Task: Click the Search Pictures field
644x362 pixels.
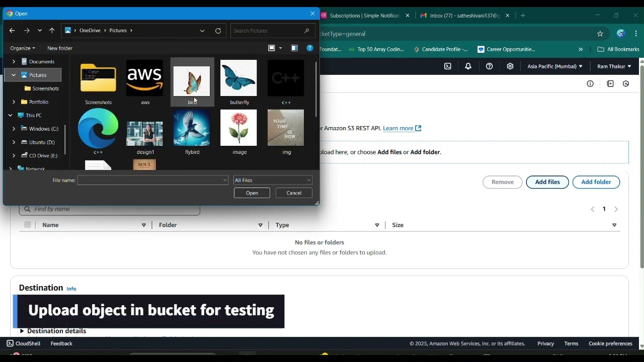Action: [x=273, y=31]
